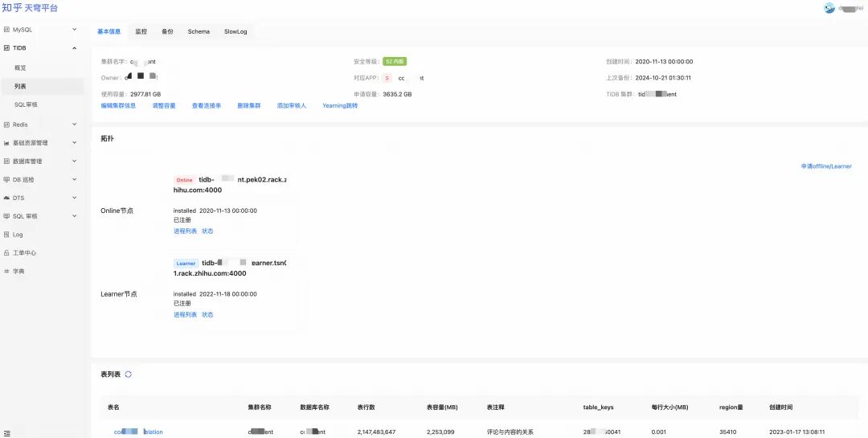The width and height of the screenshot is (868, 438).
Task: Open 字典 via its hash icon
Action: (x=6, y=272)
